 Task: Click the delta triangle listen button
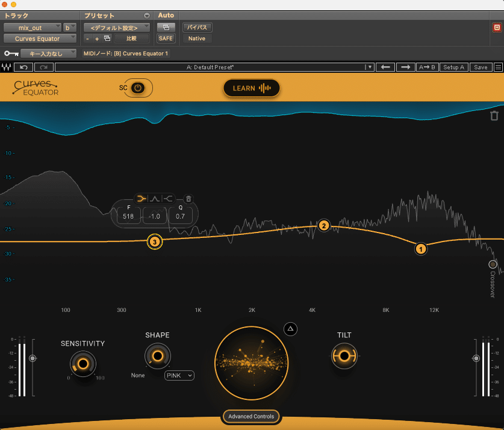tap(290, 329)
